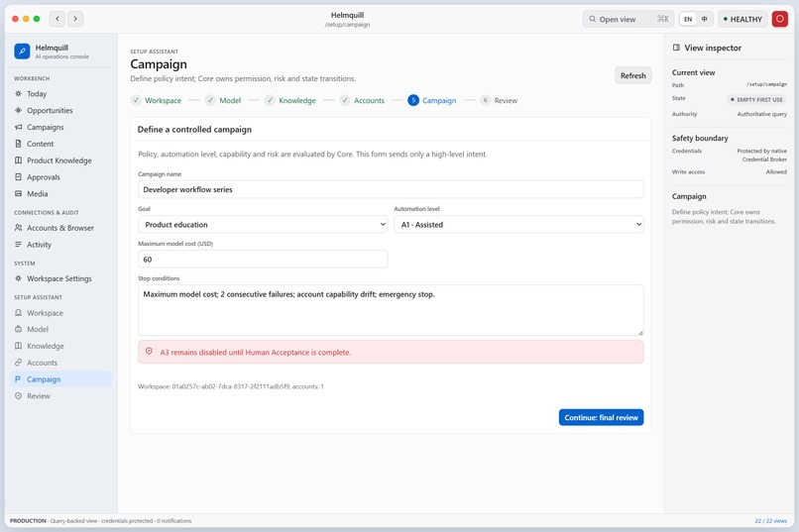This screenshot has width=799, height=532.
Task: Click the Campaigns megaphone icon
Action: 19,127
